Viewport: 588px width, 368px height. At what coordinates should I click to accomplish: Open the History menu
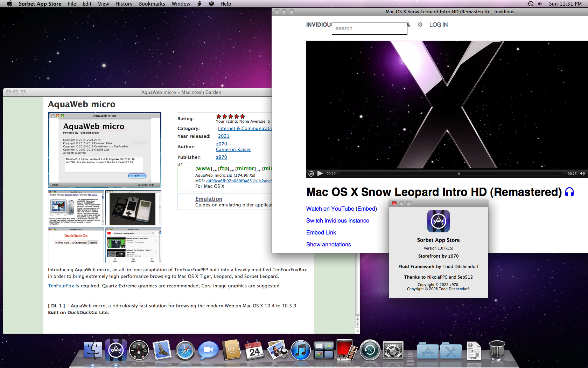pos(124,4)
